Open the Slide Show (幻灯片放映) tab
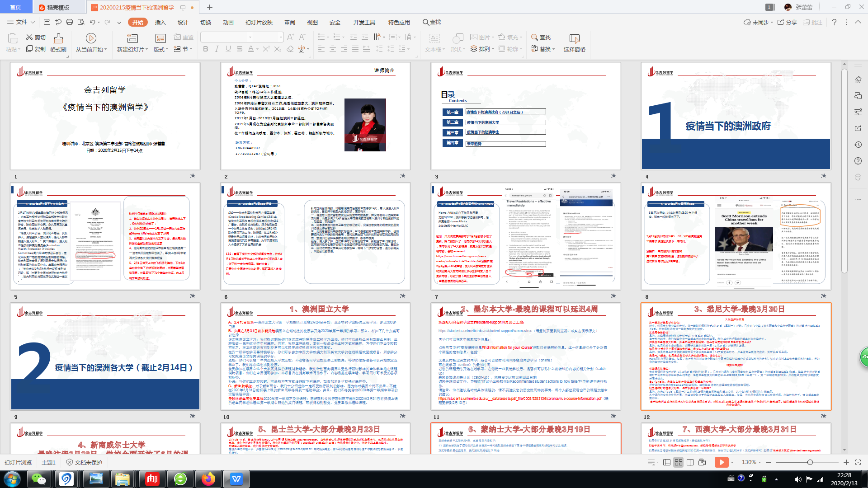868x488 pixels. 259,22
